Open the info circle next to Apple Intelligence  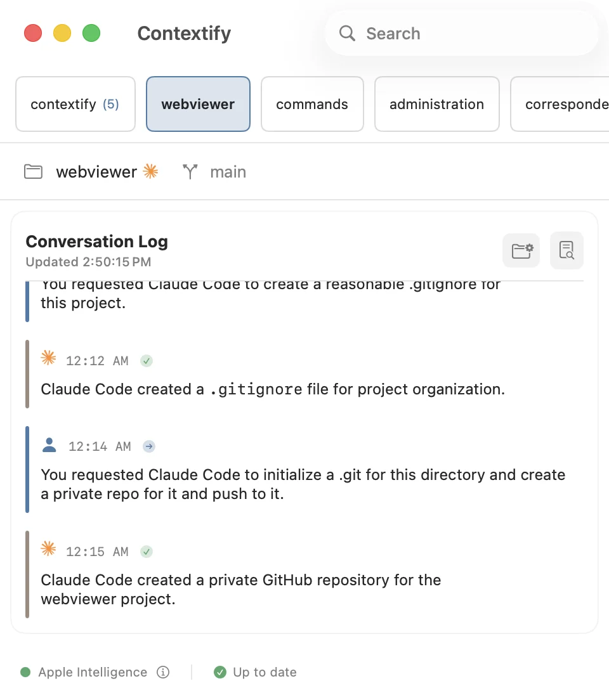(x=163, y=672)
